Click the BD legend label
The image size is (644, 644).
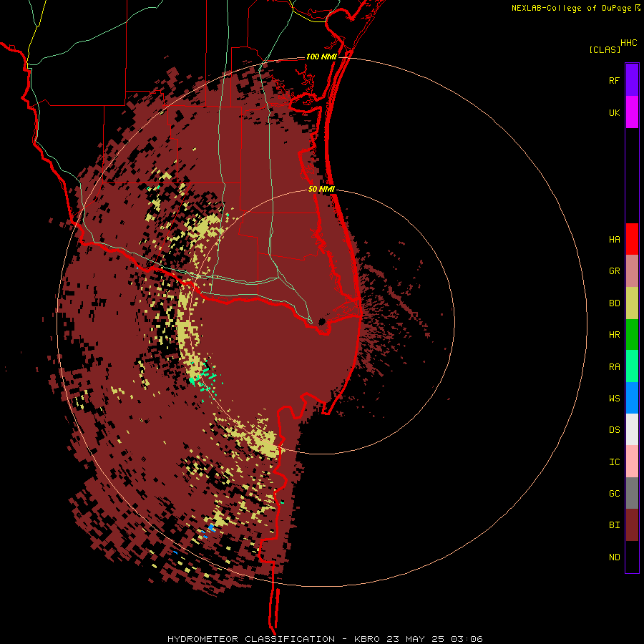tap(614, 303)
